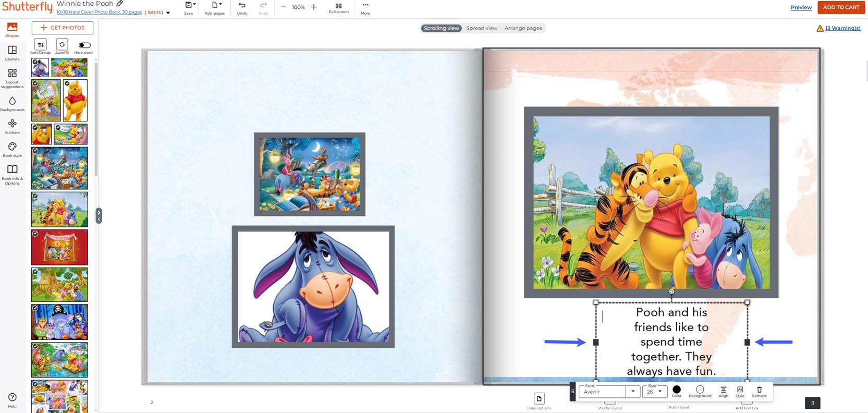This screenshot has height=413, width=868.
Task: Click the Eeyore thumbnail in photo tray
Action: 40,67
